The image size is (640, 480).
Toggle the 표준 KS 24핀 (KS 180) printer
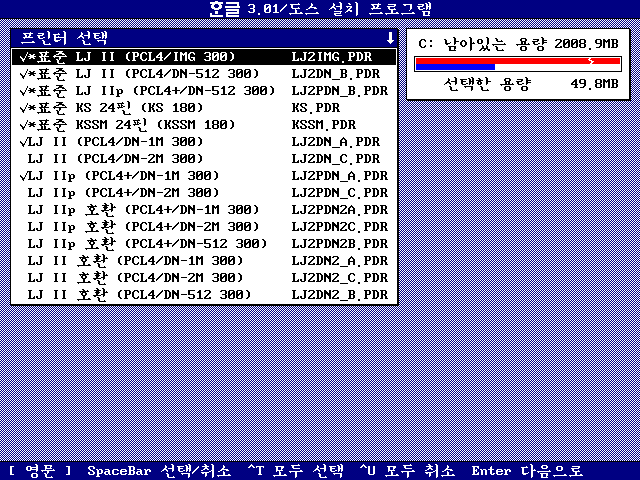click(204, 108)
